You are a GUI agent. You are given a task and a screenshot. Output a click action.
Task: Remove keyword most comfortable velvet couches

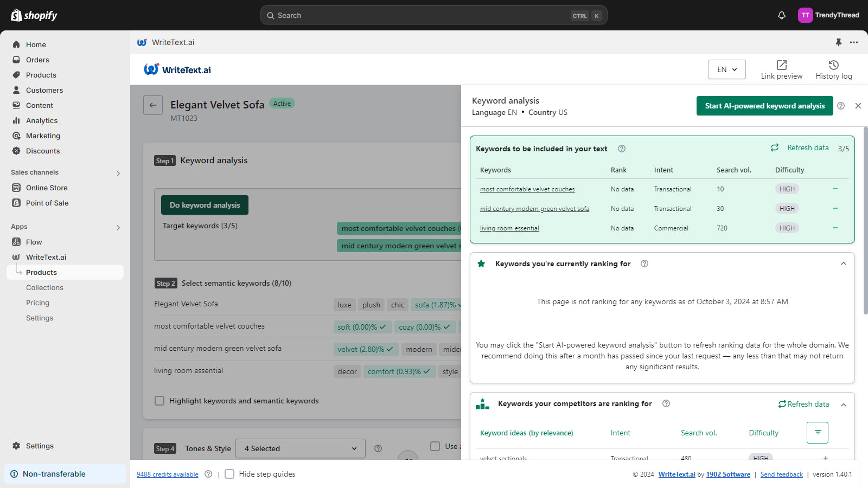[x=835, y=189]
